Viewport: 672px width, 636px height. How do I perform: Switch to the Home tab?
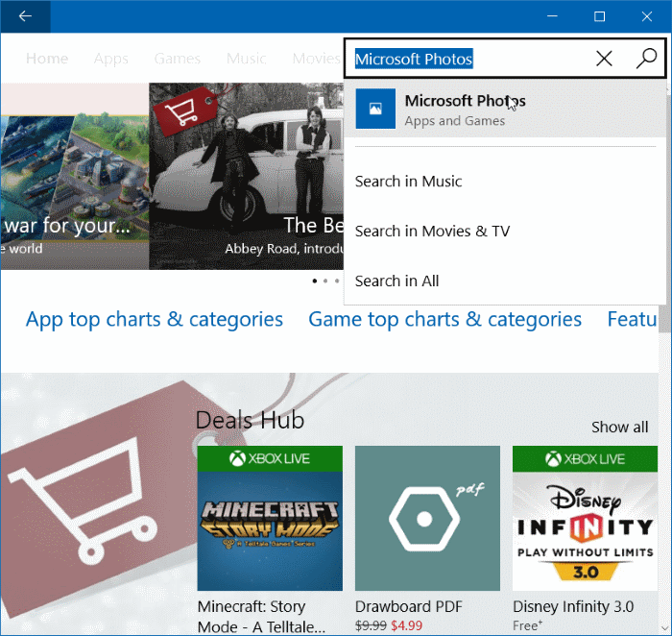pyautogui.click(x=47, y=59)
